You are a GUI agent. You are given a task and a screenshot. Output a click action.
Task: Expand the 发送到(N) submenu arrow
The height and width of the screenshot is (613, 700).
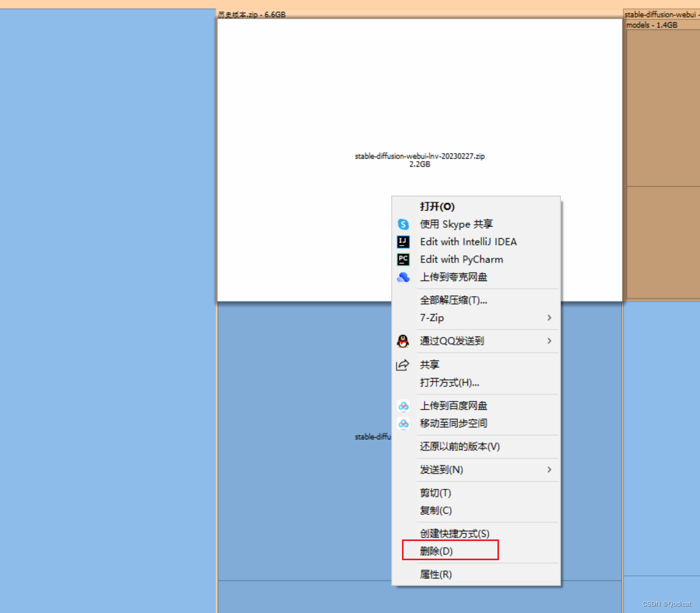(549, 470)
